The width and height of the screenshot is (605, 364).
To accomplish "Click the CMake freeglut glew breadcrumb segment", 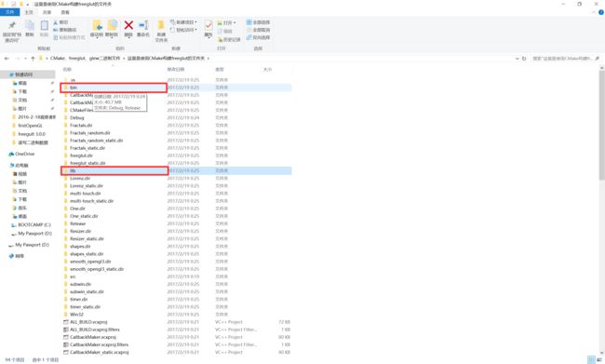I will (86, 59).
